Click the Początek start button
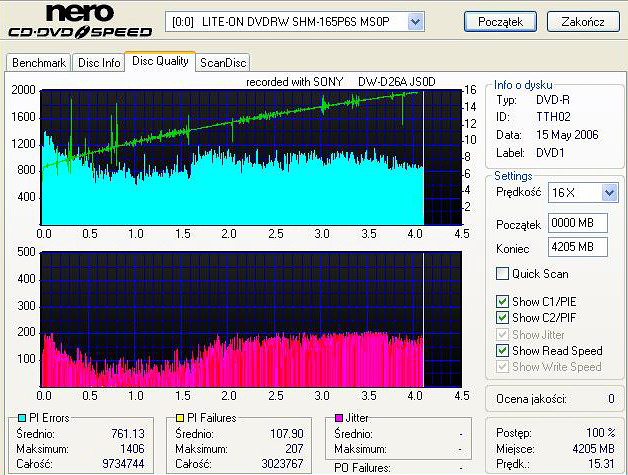 (x=500, y=21)
